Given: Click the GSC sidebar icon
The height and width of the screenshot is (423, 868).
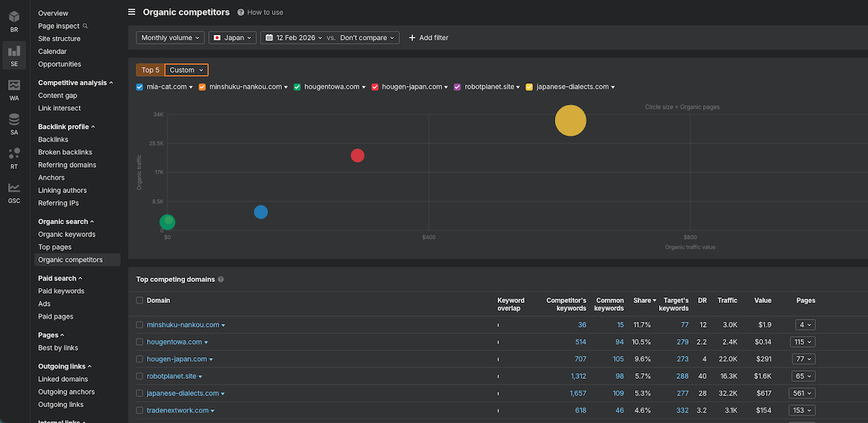Looking at the screenshot, I should tap(13, 187).
